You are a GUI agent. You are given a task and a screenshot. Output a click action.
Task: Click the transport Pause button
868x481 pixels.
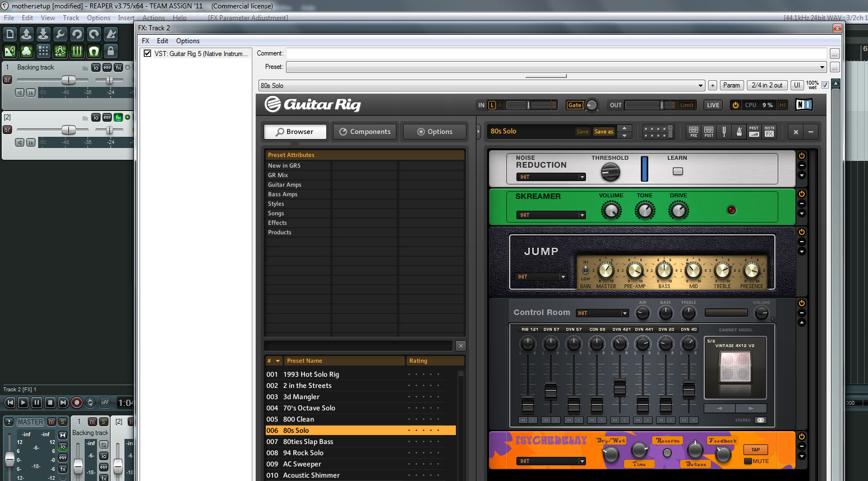pyautogui.click(x=36, y=403)
